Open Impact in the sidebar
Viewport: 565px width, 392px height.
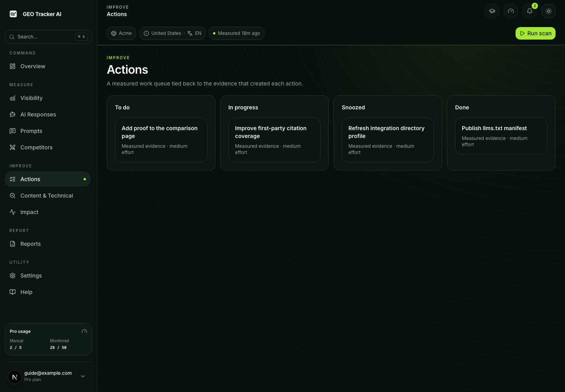(x=47, y=212)
